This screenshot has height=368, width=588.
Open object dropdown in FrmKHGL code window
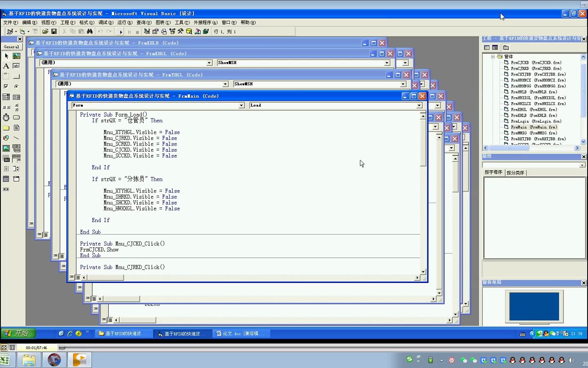click(x=209, y=63)
